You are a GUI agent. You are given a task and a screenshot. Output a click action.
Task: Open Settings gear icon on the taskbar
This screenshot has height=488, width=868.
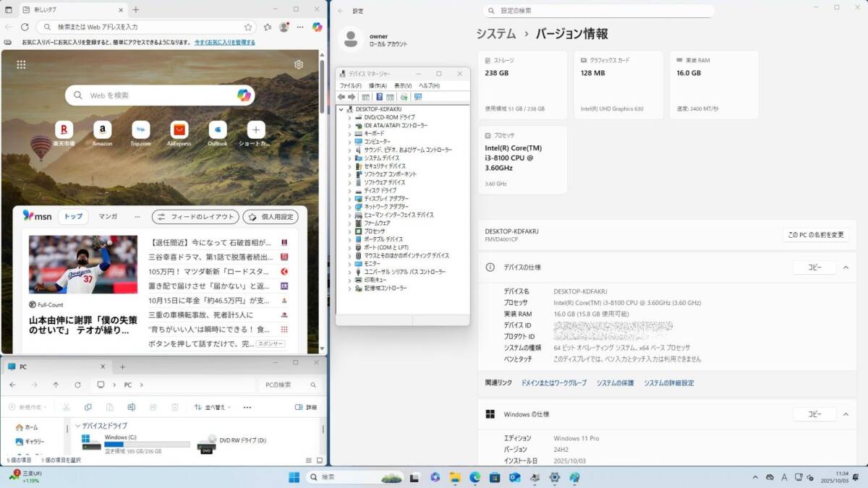(555, 477)
